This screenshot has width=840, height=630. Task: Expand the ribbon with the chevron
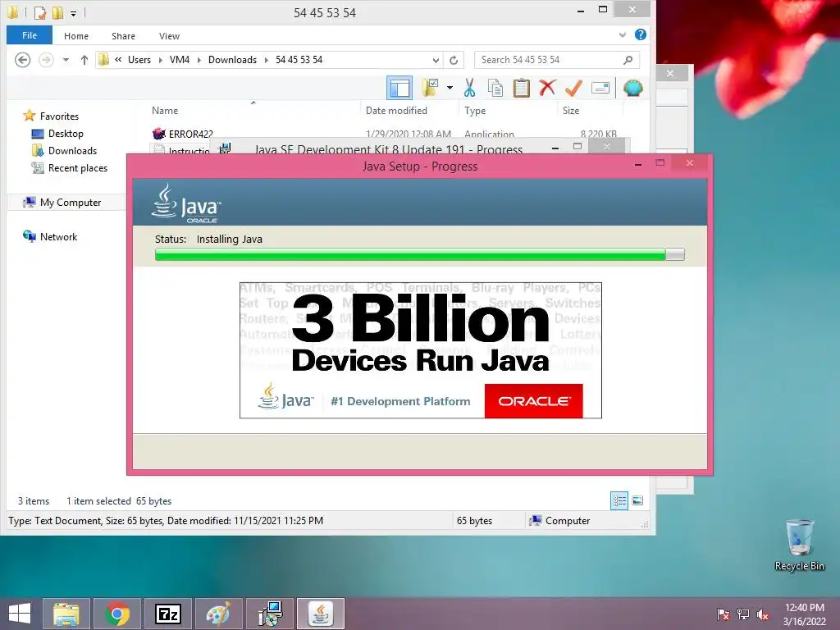[x=622, y=34]
